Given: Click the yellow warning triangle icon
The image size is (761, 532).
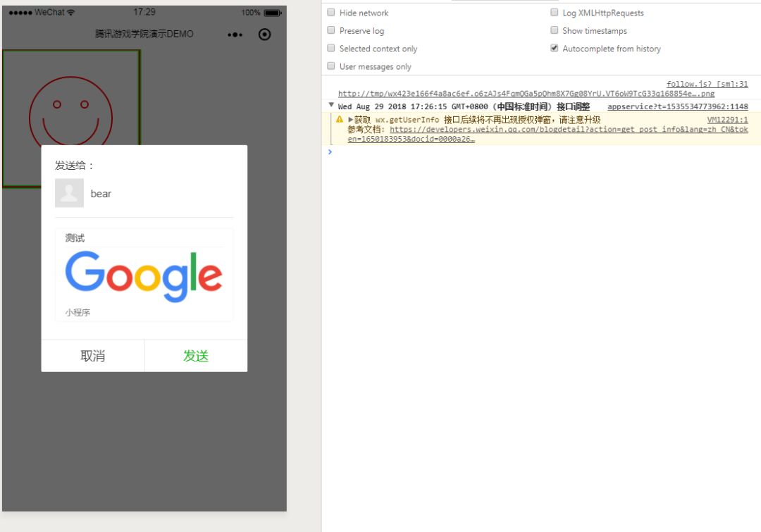Looking at the screenshot, I should (x=340, y=119).
